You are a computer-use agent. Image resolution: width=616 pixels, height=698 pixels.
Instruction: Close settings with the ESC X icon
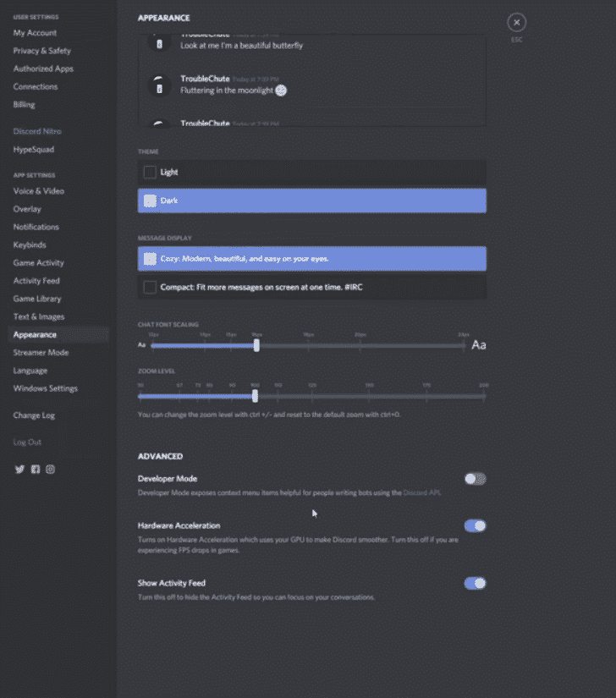[516, 23]
